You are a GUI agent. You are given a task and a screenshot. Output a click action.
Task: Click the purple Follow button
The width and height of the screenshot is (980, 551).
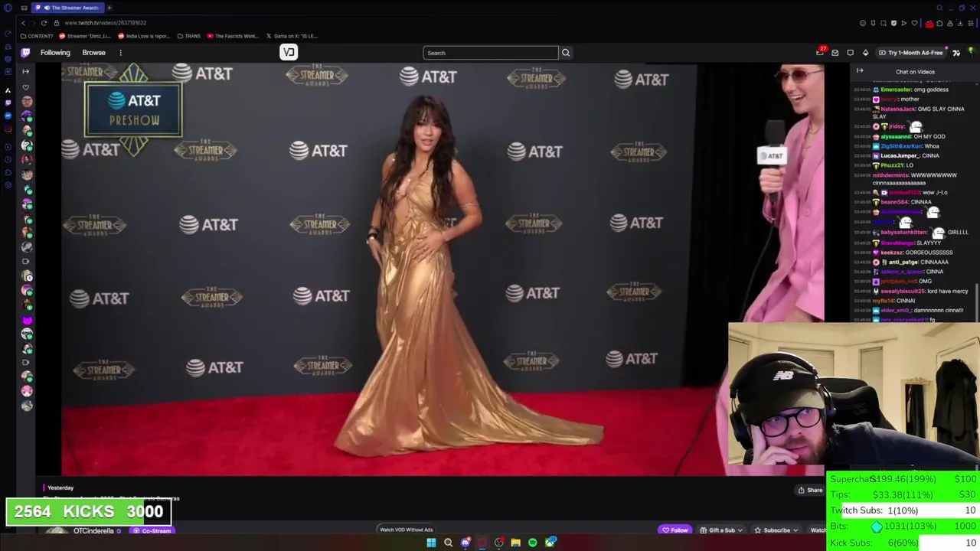(675, 530)
